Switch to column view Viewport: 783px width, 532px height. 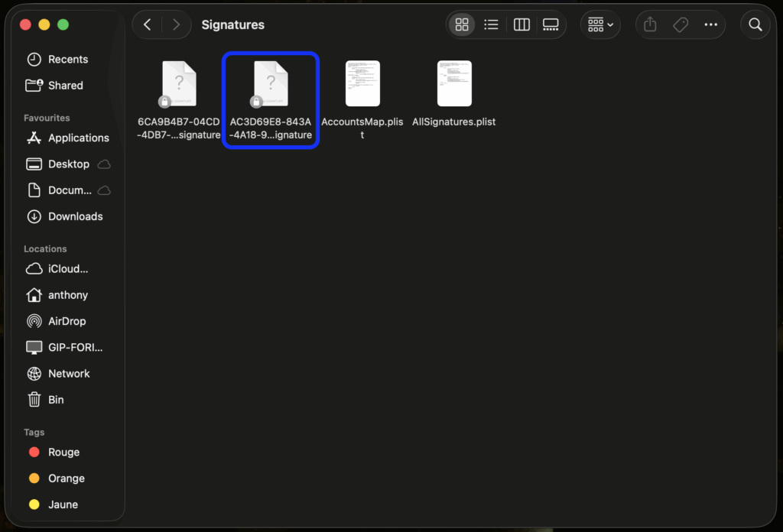(x=521, y=25)
